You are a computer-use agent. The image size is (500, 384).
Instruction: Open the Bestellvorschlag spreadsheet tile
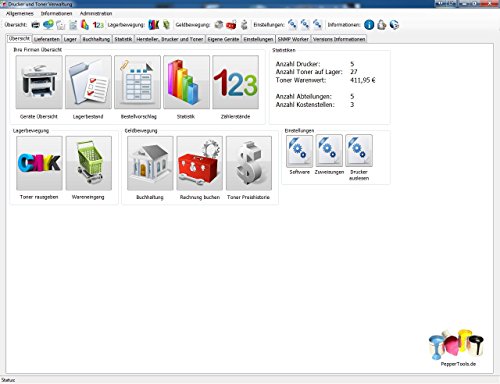pyautogui.click(x=137, y=82)
